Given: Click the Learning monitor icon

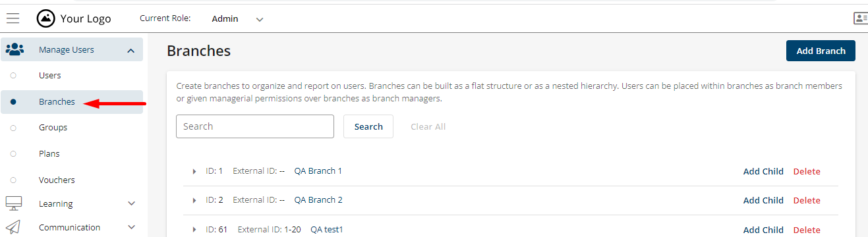Looking at the screenshot, I should (x=14, y=203).
